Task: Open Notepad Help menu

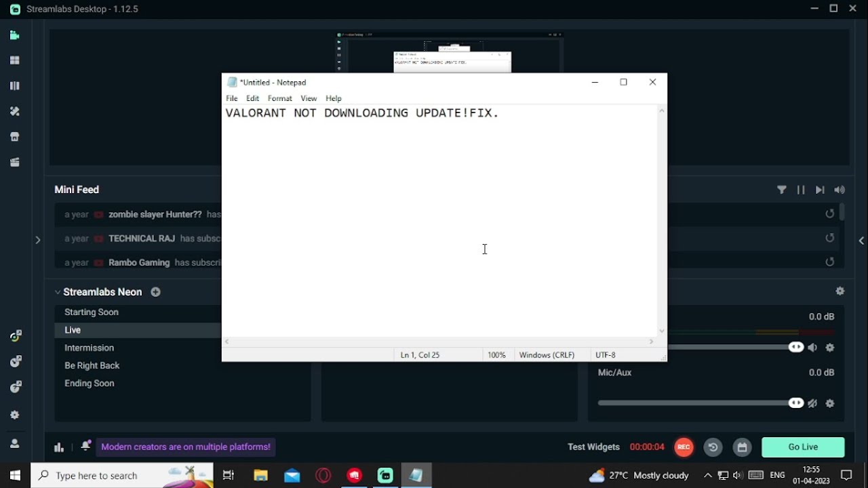Action: point(334,98)
